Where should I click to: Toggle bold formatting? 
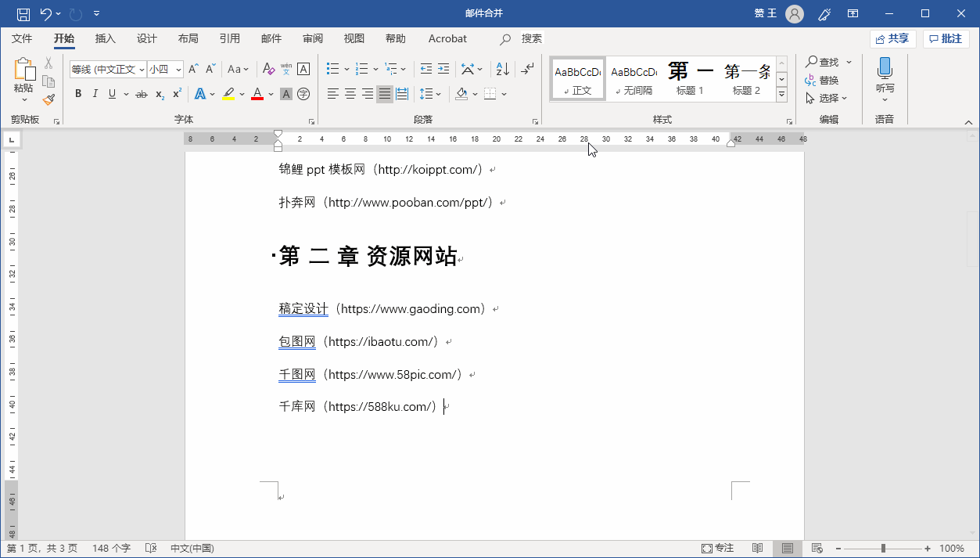(x=77, y=94)
